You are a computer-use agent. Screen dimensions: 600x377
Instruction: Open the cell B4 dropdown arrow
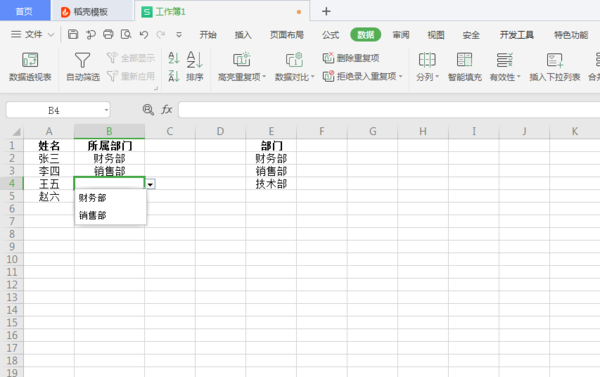(x=150, y=184)
